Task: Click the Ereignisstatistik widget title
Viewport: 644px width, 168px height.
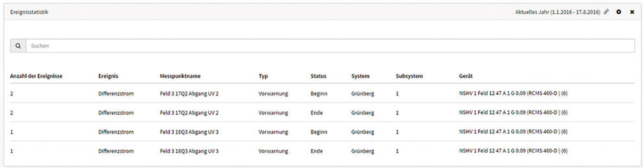Action: [29, 12]
